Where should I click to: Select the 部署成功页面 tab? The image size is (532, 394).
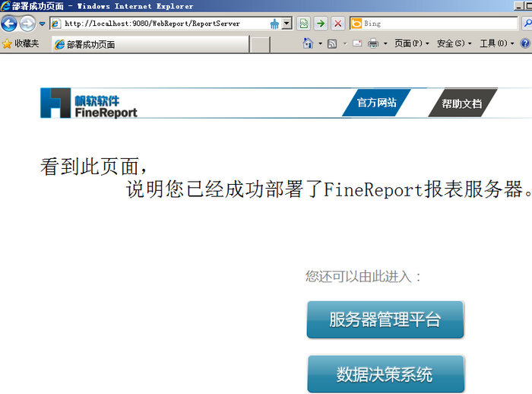pos(151,44)
